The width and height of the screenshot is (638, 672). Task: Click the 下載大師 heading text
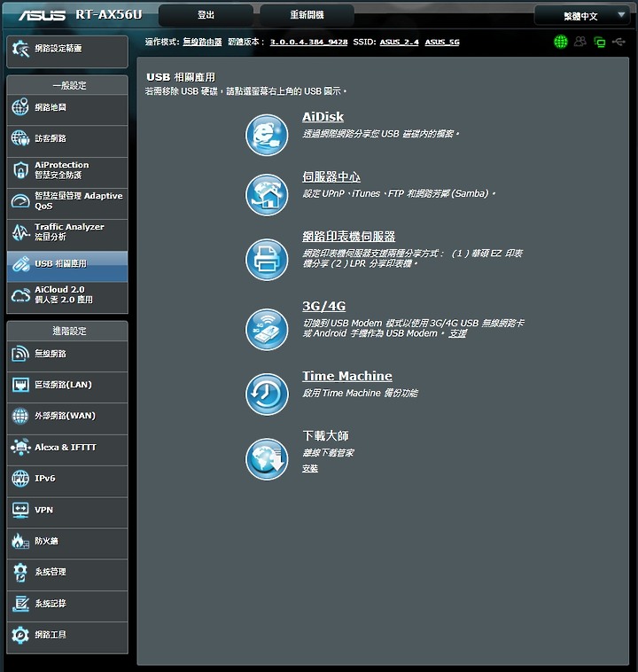325,436
